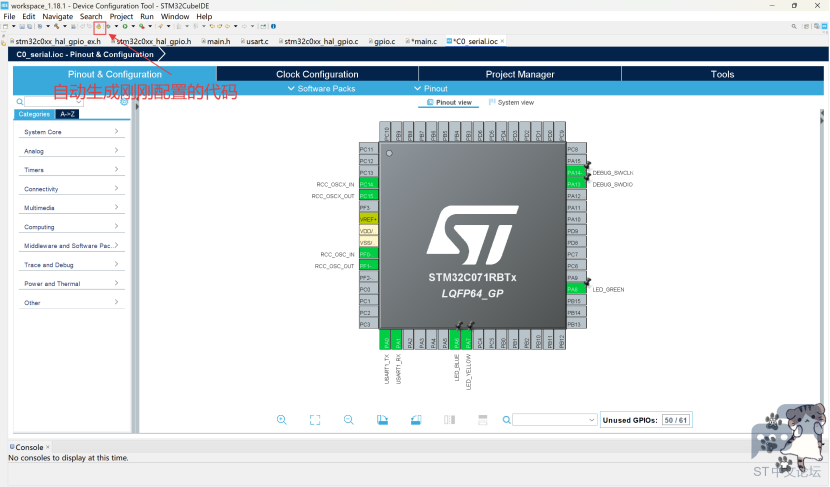Open the Window menu
The width and height of the screenshot is (830, 487).
point(175,16)
